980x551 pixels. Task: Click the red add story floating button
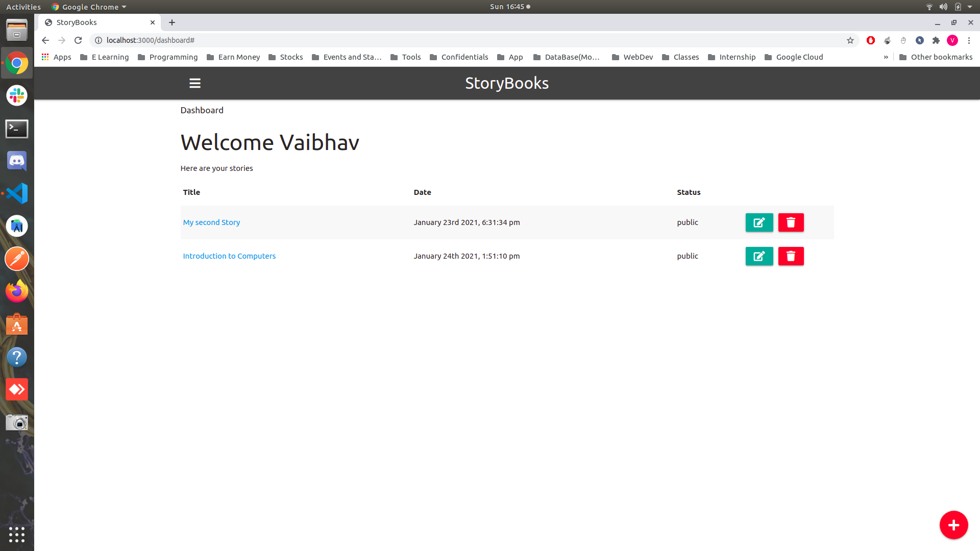coord(953,524)
